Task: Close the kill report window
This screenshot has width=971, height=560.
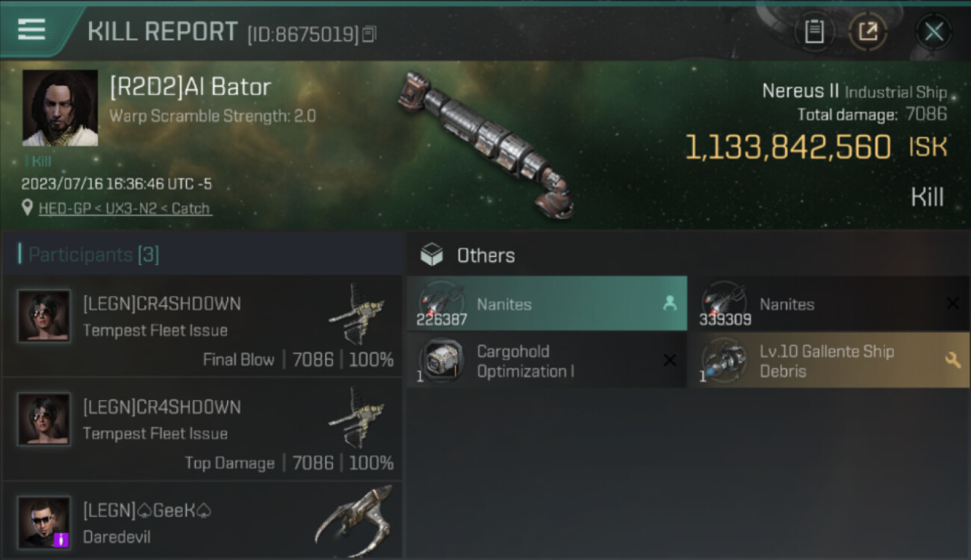Action: [934, 32]
